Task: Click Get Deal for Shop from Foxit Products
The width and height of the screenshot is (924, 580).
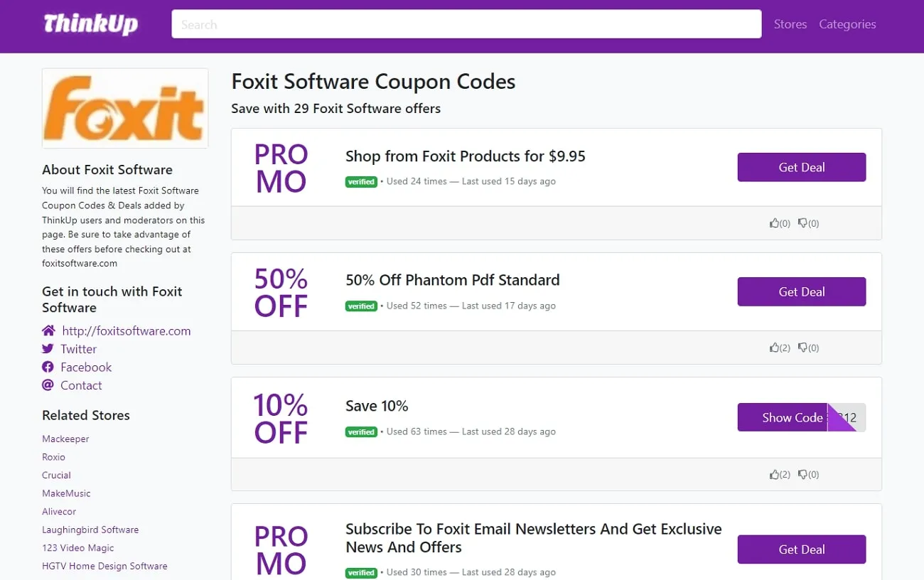Action: 801,167
